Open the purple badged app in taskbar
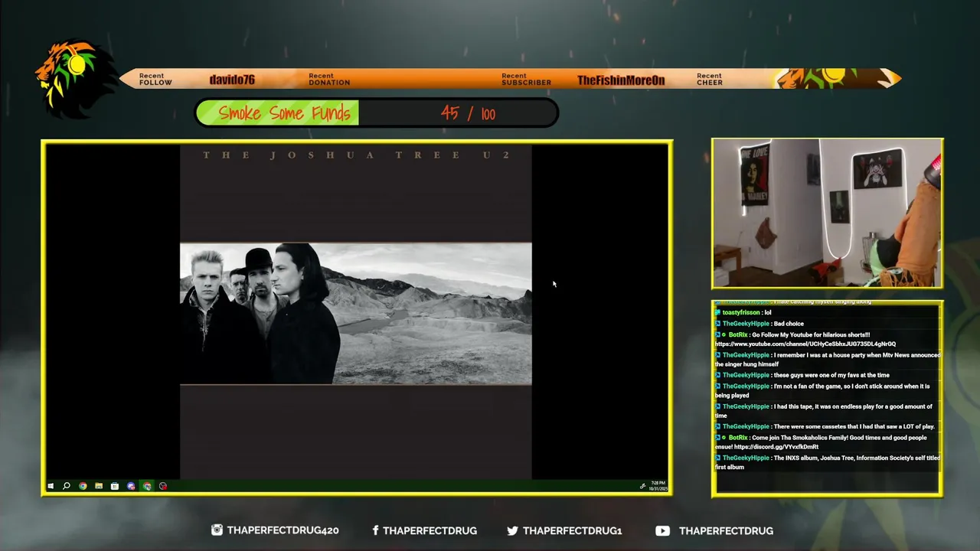Screen dimensions: 980x551 pyautogui.click(x=131, y=486)
